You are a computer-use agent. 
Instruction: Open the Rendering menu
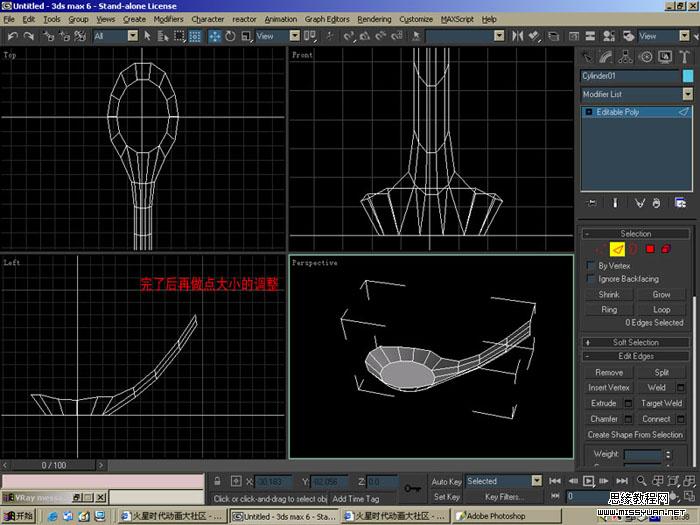[x=374, y=19]
